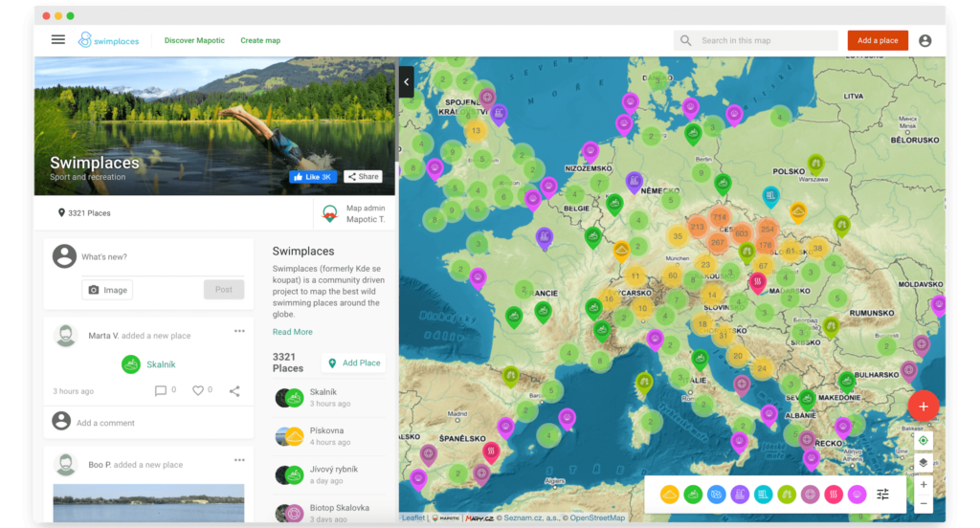Open Pískovna in the places list

pos(329,436)
